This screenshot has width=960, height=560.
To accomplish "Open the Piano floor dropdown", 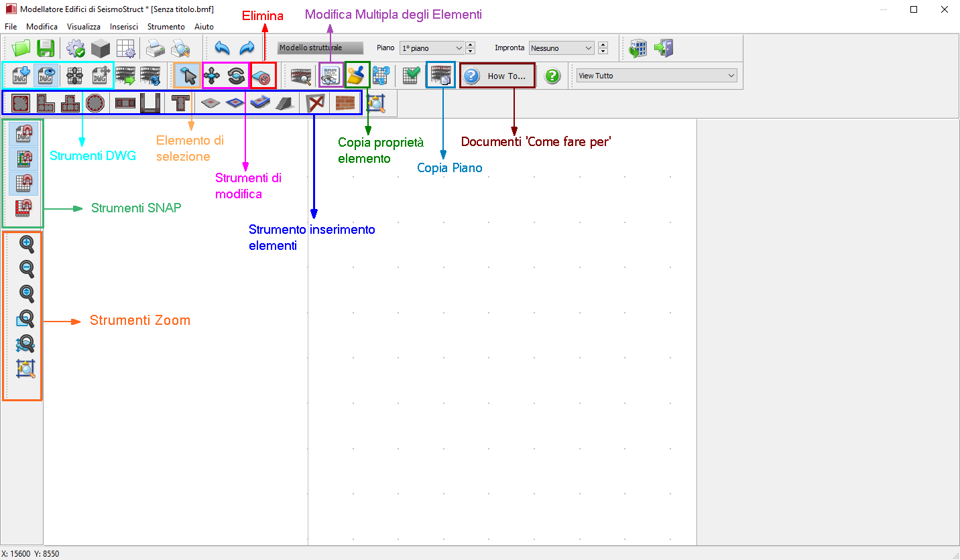I will point(459,48).
